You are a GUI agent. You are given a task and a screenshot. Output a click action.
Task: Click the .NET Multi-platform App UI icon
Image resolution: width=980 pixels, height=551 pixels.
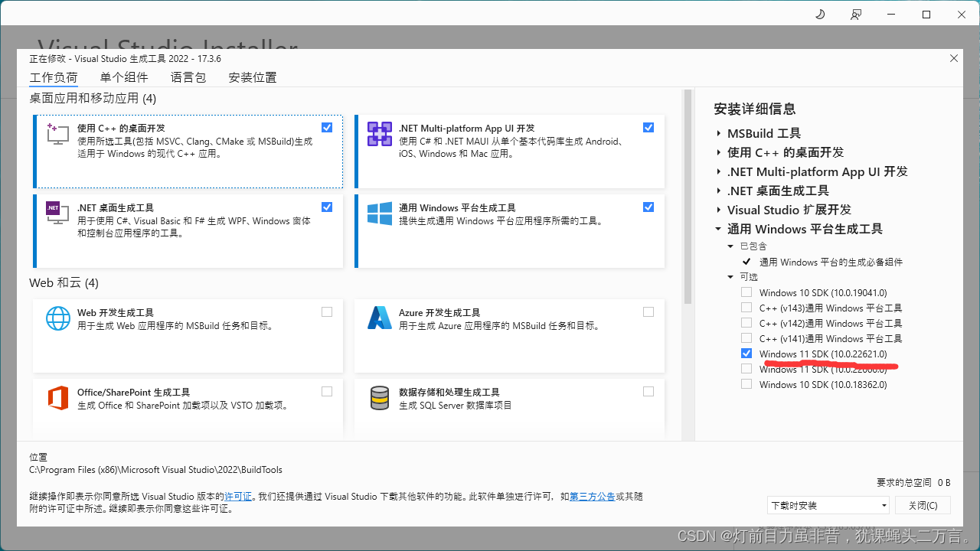[380, 134]
